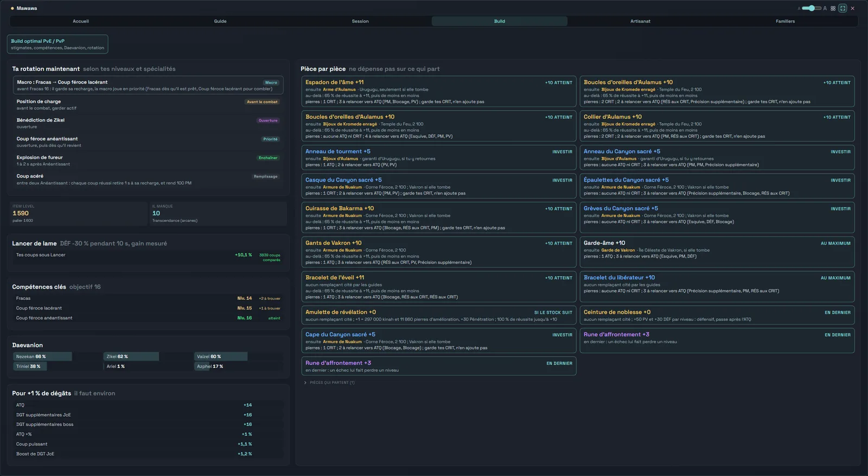
Task: Click the Boost de DGT JcE row
Action: point(148,454)
